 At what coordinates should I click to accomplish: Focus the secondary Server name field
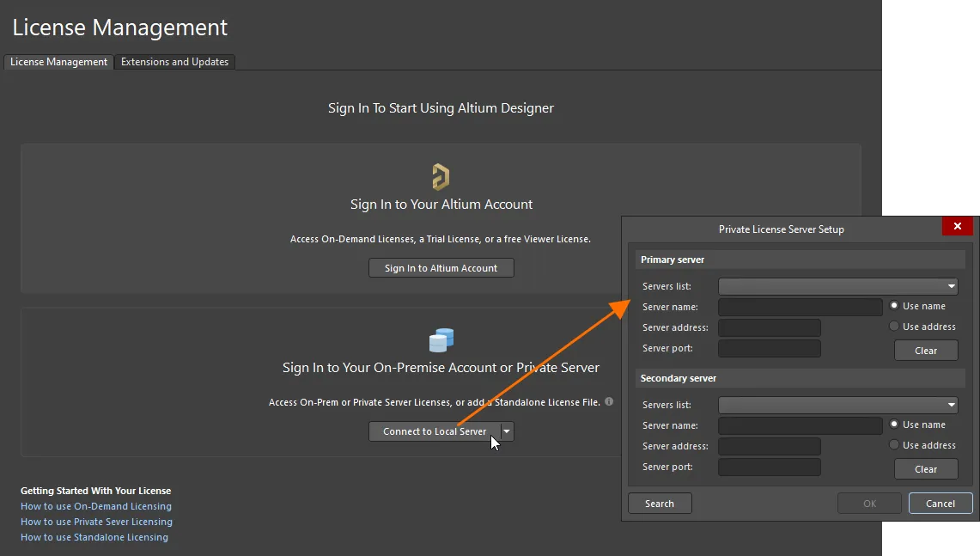pos(800,426)
